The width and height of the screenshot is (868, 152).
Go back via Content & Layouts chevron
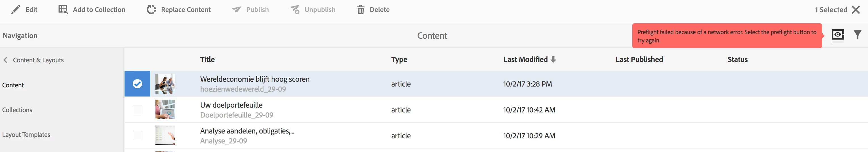pos(5,60)
